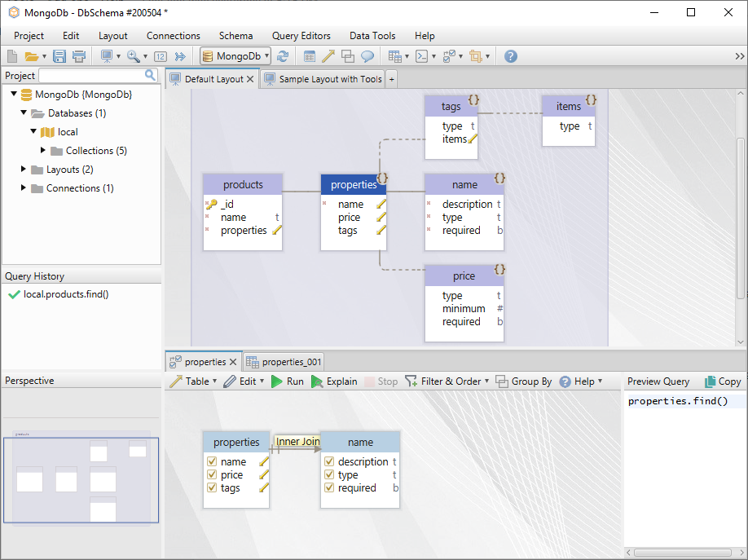Click the diagram vertical scrollbar
This screenshot has width=748, height=560.
(x=741, y=217)
